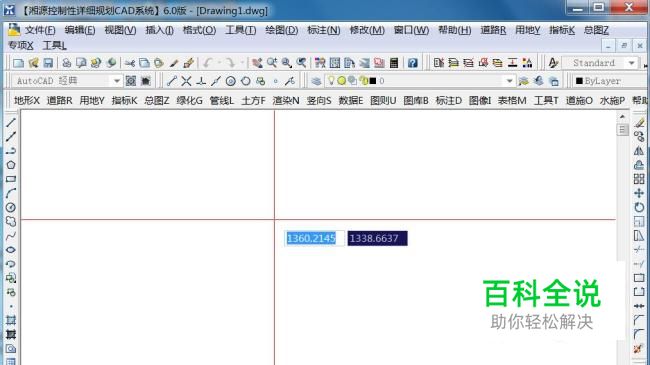The height and width of the screenshot is (365, 650).
Task: Save the drawing with the floppy icon
Action: click(x=48, y=63)
